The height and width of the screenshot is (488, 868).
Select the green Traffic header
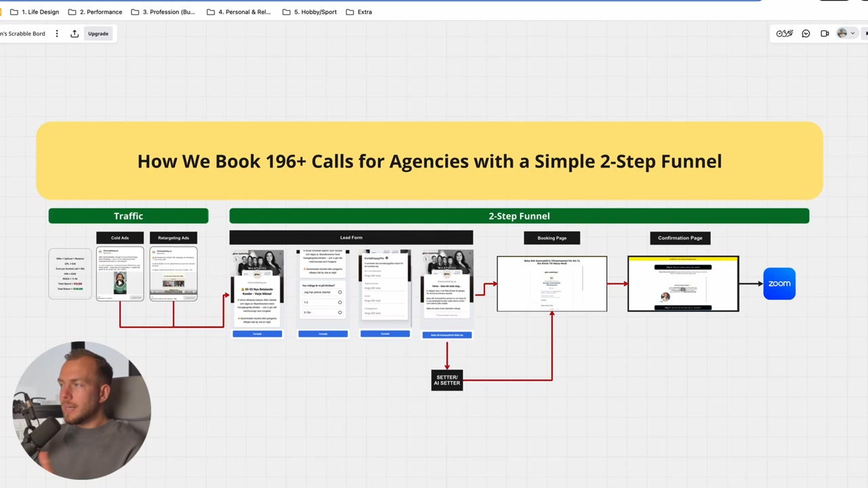128,216
